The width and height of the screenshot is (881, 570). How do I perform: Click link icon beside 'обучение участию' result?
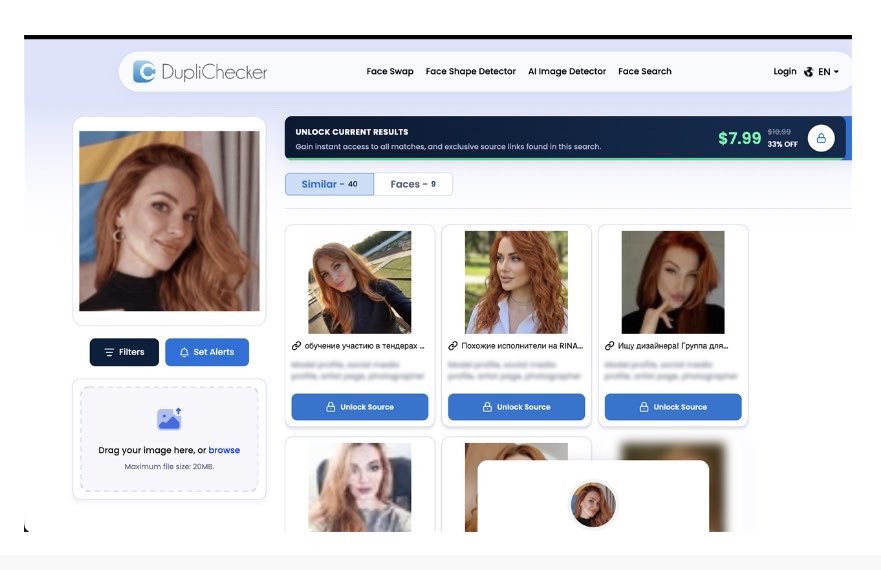(x=297, y=346)
